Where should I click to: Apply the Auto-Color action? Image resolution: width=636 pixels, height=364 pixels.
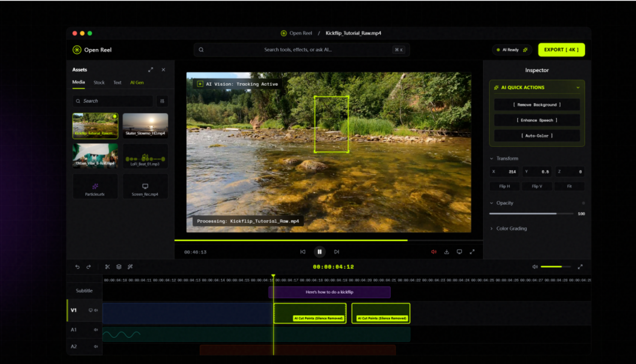(x=537, y=136)
